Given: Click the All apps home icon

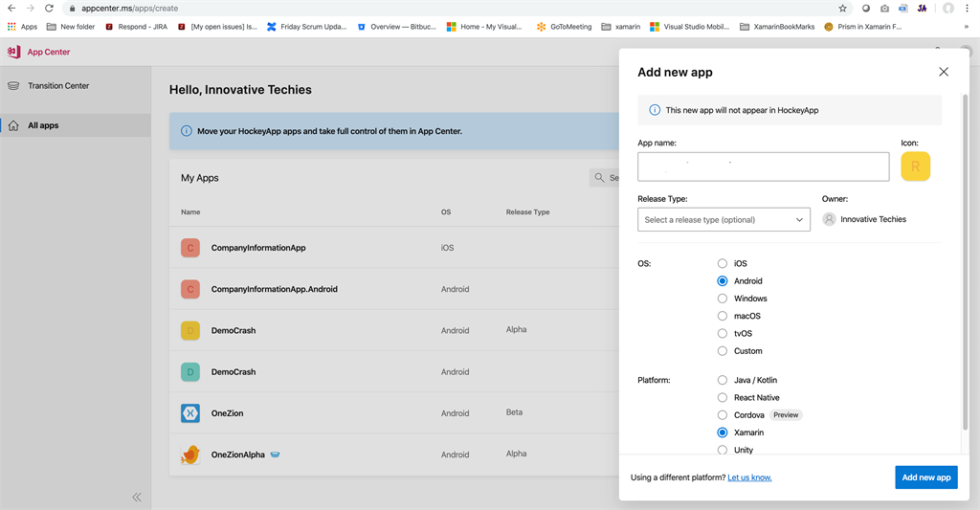Looking at the screenshot, I should (x=13, y=125).
